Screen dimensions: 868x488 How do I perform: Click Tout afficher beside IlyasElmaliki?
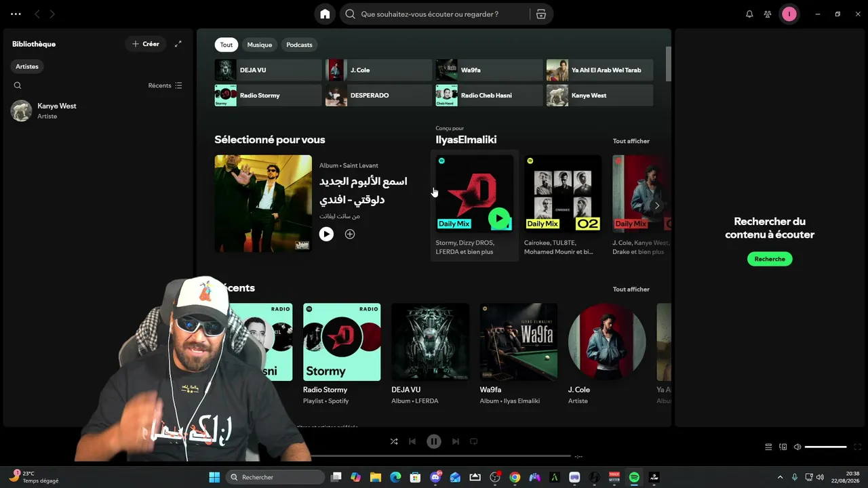(x=631, y=141)
